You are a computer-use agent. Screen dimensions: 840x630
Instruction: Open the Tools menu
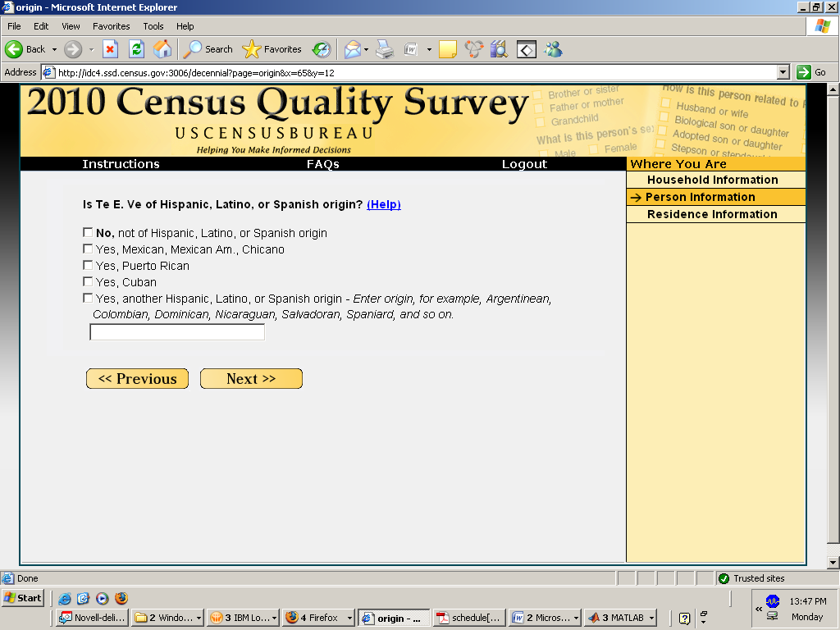click(x=153, y=26)
